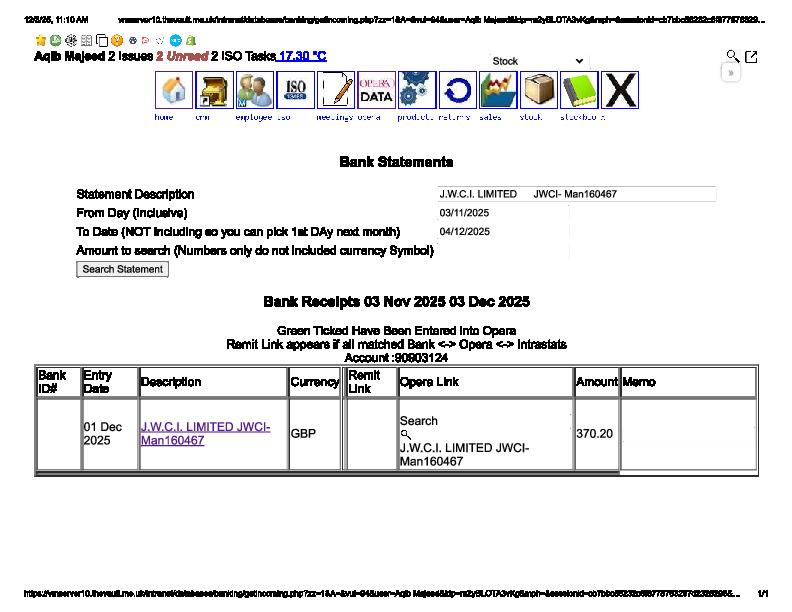The height and width of the screenshot is (612, 792).
Task: Open the CRM treasure chest icon
Action: (214, 90)
